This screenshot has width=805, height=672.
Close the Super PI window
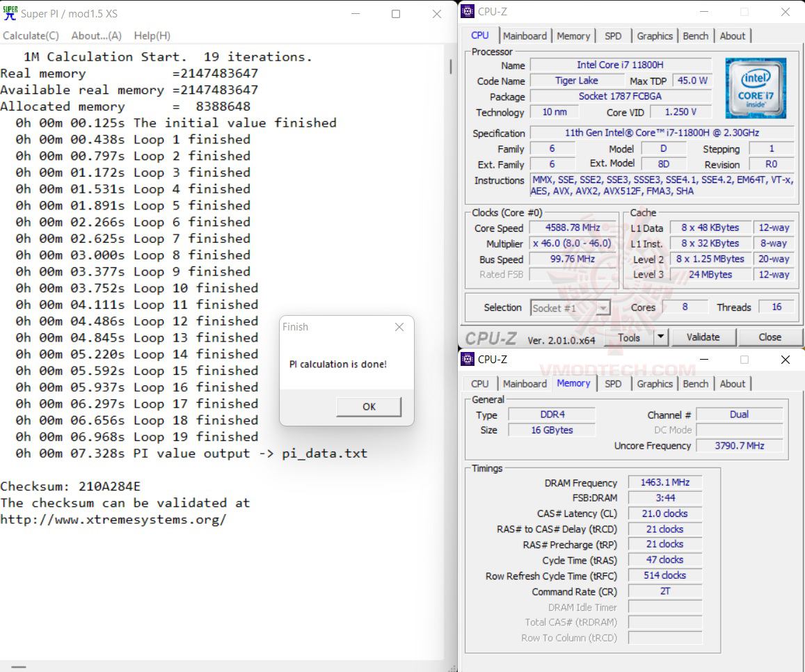tap(436, 14)
